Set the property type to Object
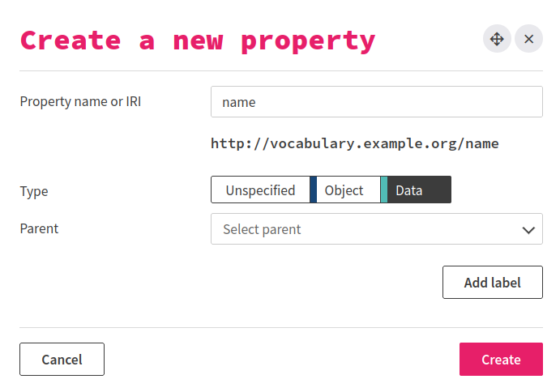 click(x=344, y=190)
